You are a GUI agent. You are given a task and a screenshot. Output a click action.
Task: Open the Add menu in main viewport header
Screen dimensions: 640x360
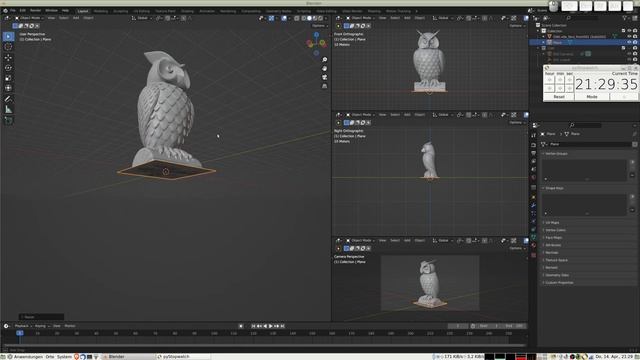[x=76, y=18]
